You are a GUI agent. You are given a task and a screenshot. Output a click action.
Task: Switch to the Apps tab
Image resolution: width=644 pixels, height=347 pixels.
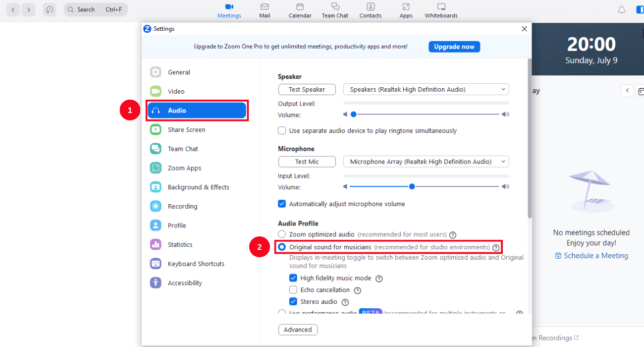pyautogui.click(x=406, y=10)
